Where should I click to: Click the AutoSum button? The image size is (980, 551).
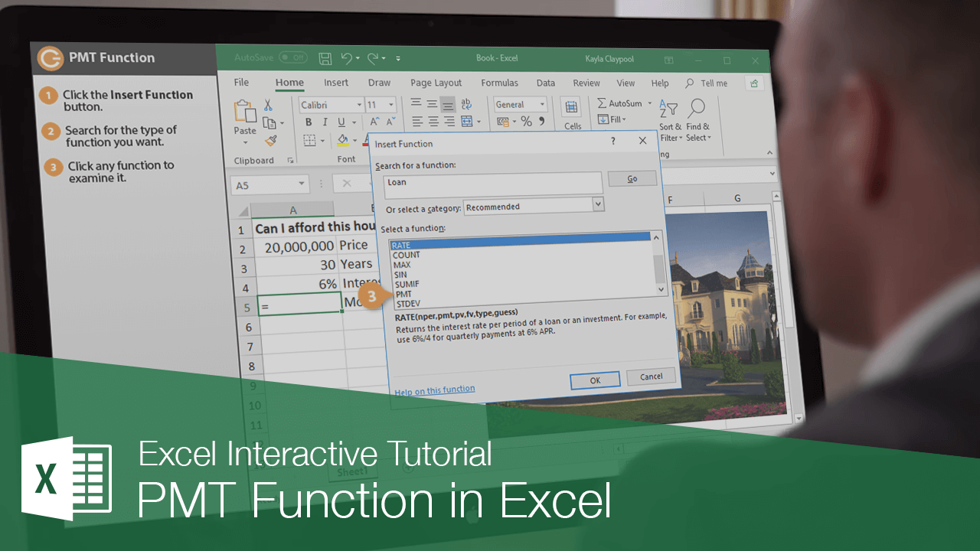[621, 103]
